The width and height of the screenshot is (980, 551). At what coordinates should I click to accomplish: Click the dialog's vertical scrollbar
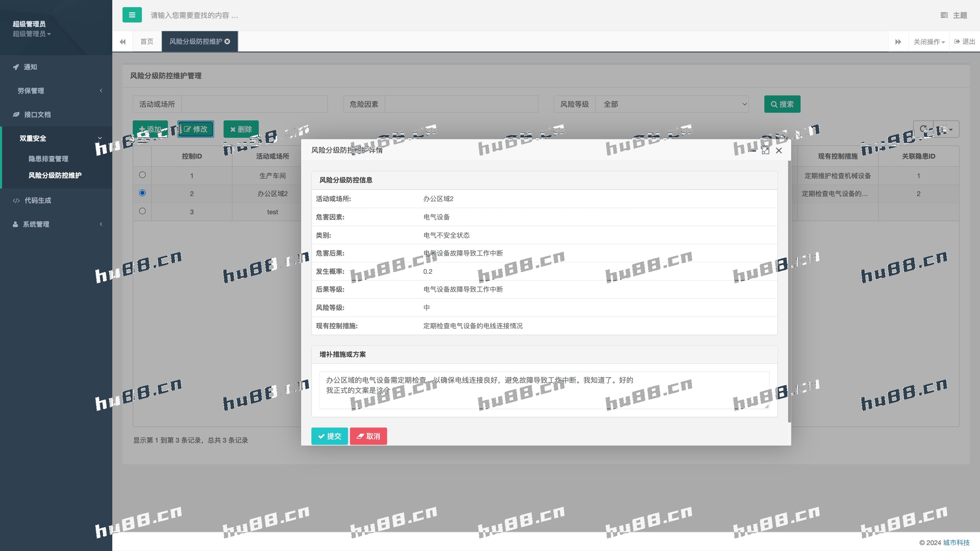(789, 291)
